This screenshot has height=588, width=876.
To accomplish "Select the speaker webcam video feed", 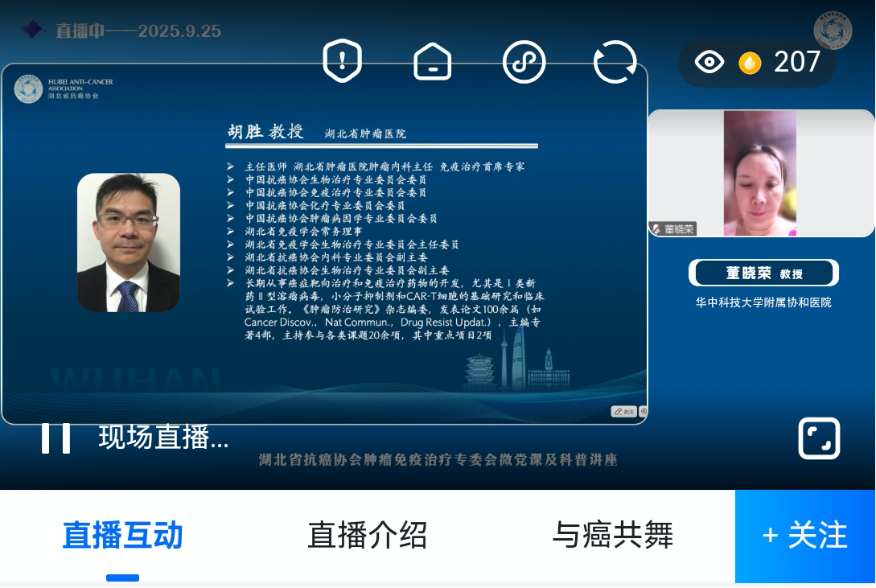I will 760,173.
